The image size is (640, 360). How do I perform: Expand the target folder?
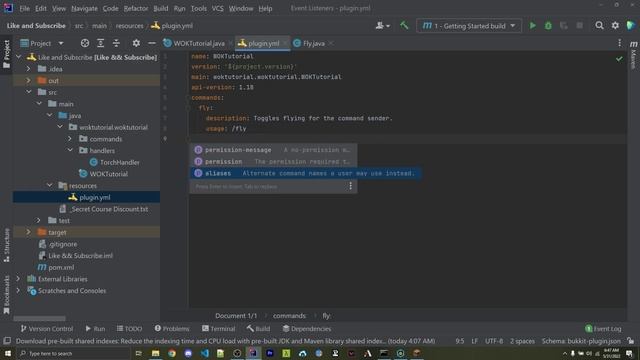(28, 232)
